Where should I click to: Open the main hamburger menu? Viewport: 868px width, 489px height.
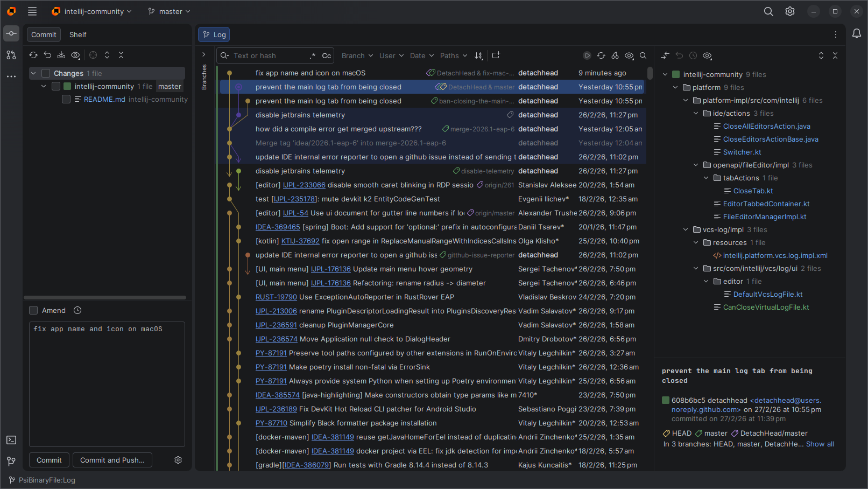(32, 11)
